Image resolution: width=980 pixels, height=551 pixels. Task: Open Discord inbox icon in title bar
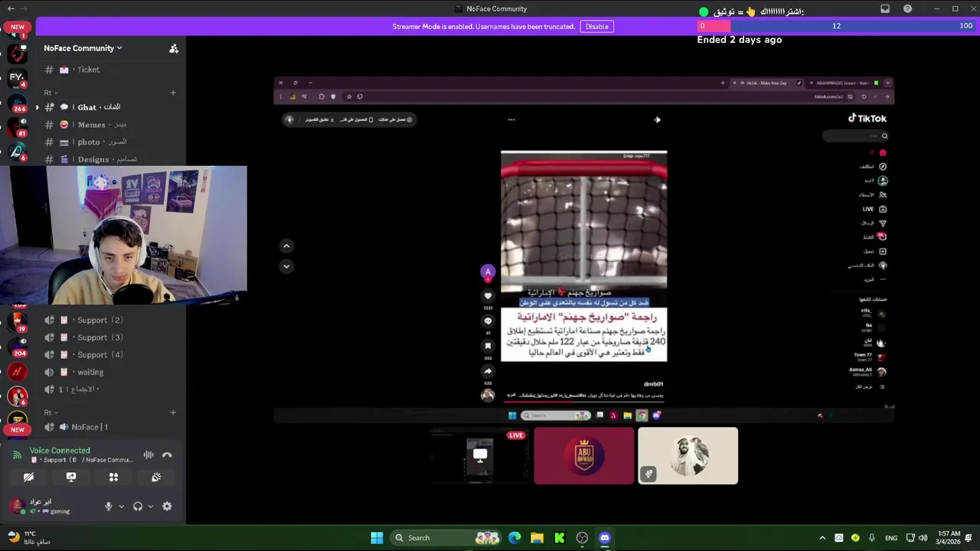[x=885, y=8]
